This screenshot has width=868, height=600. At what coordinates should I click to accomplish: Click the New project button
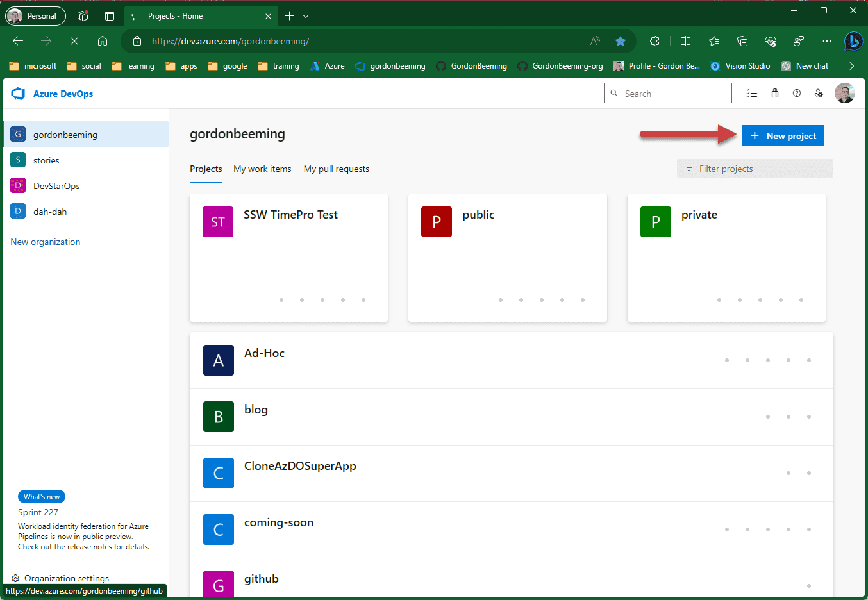pyautogui.click(x=783, y=136)
